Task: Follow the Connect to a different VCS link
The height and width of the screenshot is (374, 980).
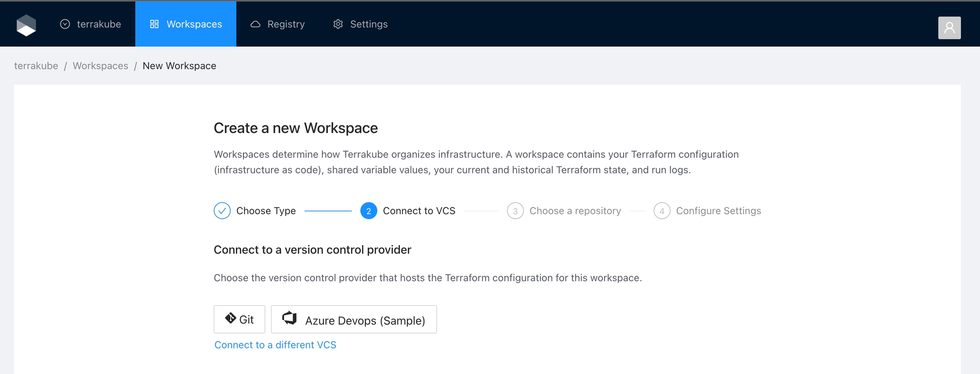Action: click(x=275, y=345)
